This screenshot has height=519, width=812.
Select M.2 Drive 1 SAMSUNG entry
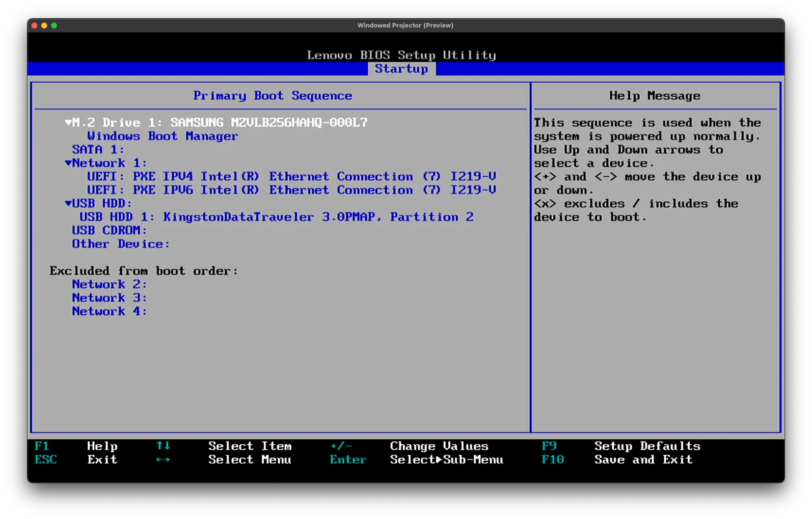219,122
